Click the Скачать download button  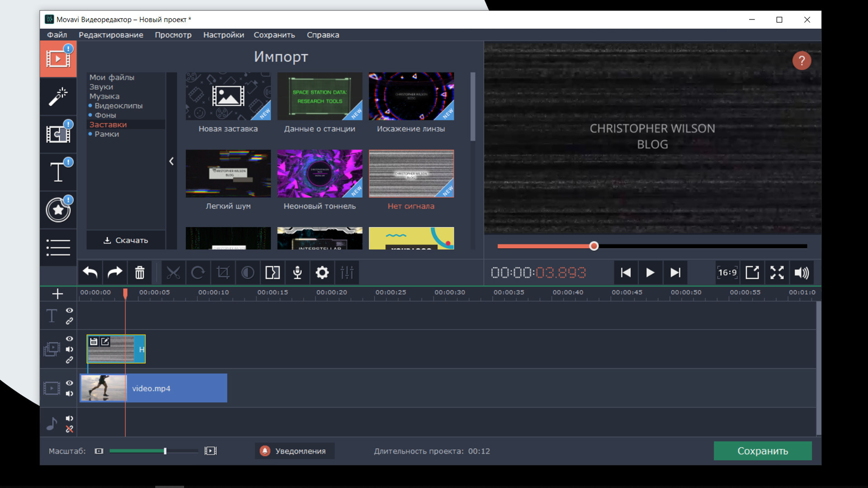point(126,240)
